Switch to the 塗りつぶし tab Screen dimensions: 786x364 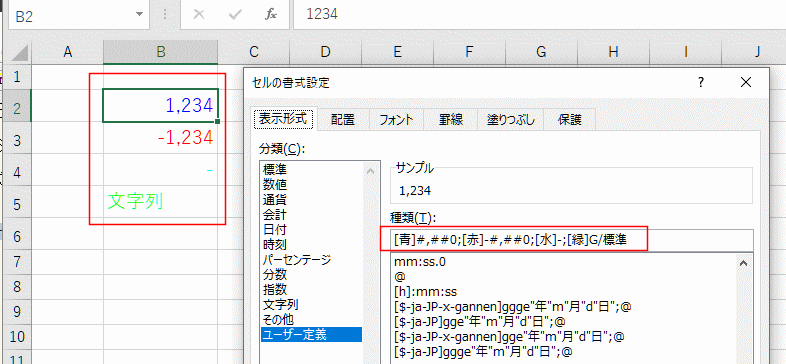tap(511, 119)
